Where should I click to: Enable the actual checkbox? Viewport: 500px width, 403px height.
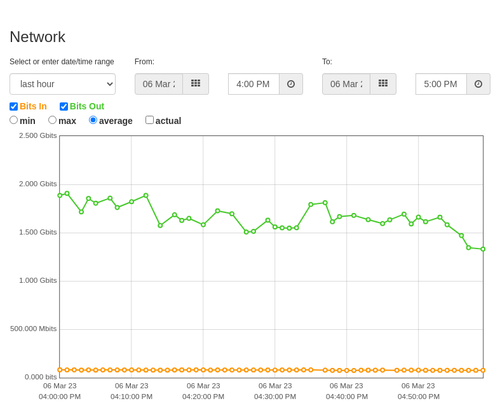coord(150,120)
